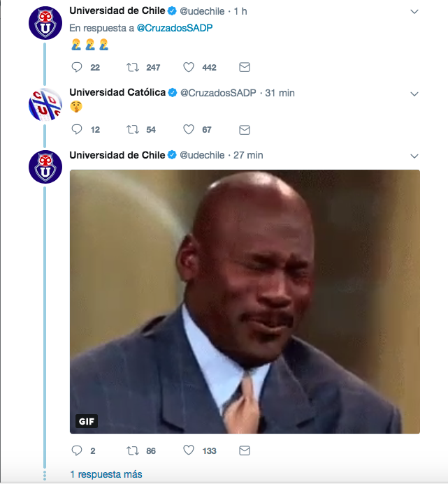Send the GIF tweet via direct message
448x484 pixels.
pyautogui.click(x=245, y=450)
